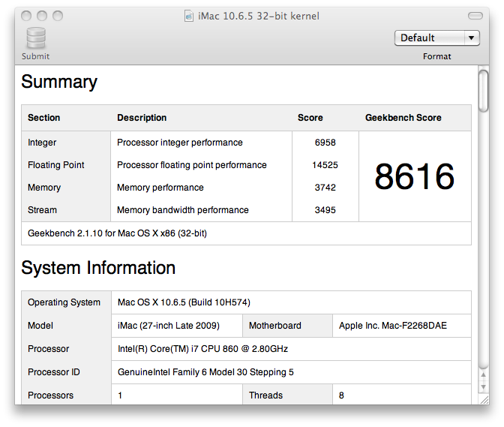The image size is (504, 427).
Task: Click the vertical scrollbar thumb
Action: (483, 92)
